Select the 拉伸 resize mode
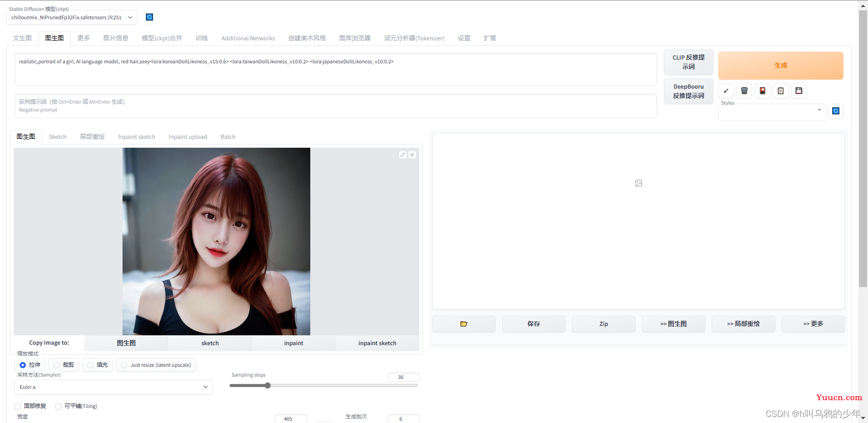This screenshot has height=423, width=868. coord(30,365)
